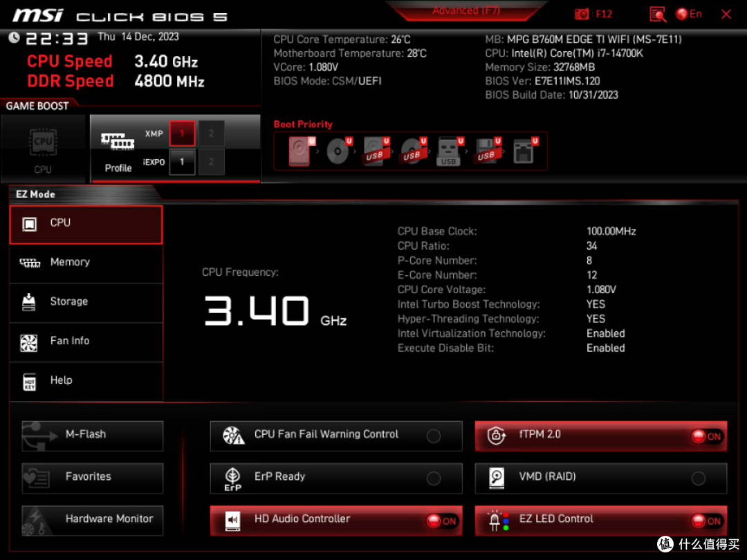This screenshot has height=560, width=747.
Task: Click the Execute Disable Bit Enabled value
Action: (x=605, y=348)
